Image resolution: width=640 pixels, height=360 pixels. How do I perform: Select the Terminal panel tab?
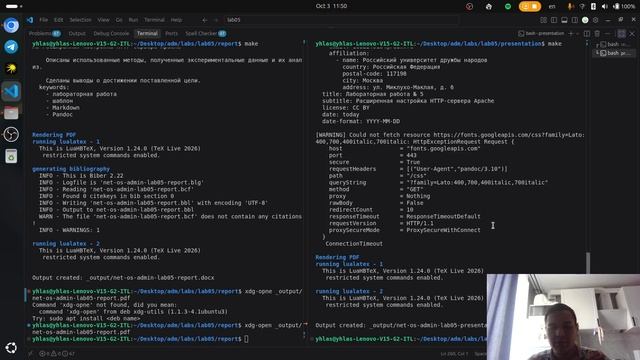pos(147,33)
